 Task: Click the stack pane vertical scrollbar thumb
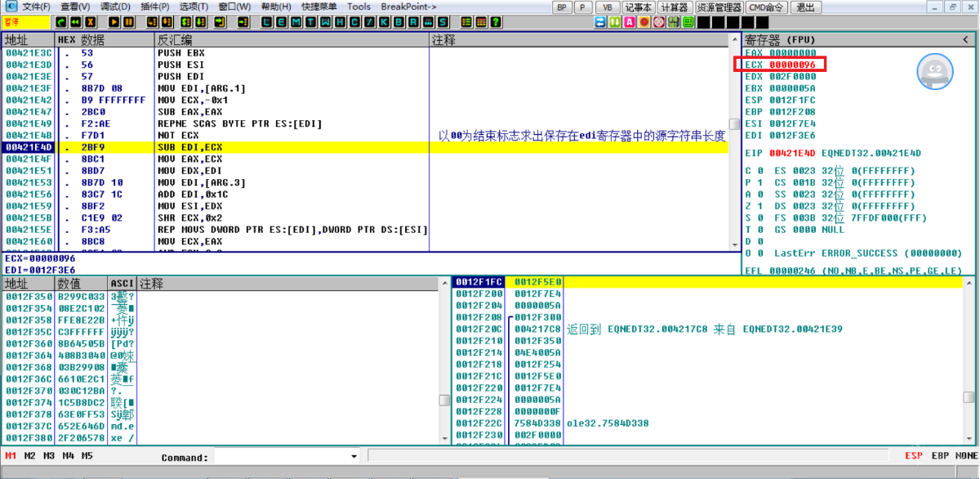click(969, 396)
